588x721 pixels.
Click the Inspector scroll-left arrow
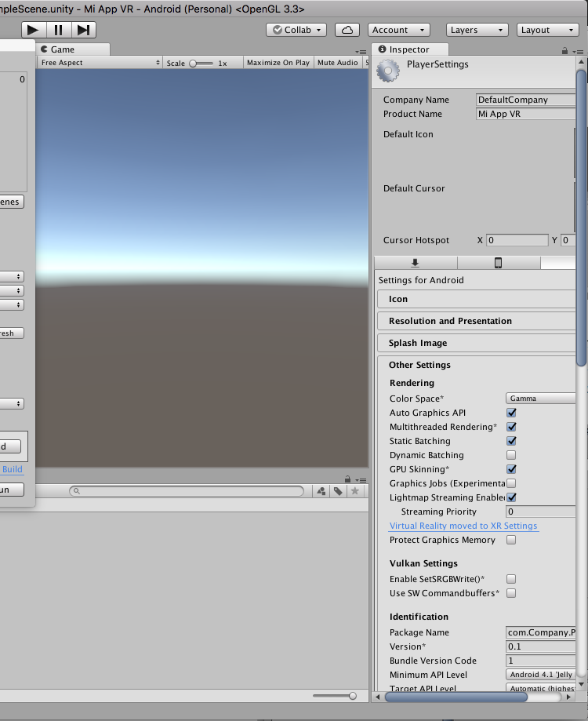[378, 697]
